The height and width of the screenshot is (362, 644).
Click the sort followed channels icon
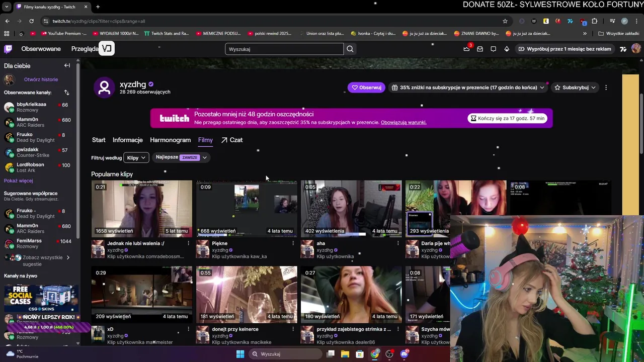[66, 93]
